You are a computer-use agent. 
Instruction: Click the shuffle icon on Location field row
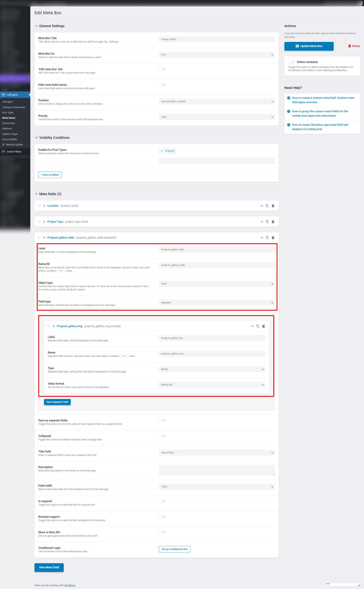coord(261,205)
